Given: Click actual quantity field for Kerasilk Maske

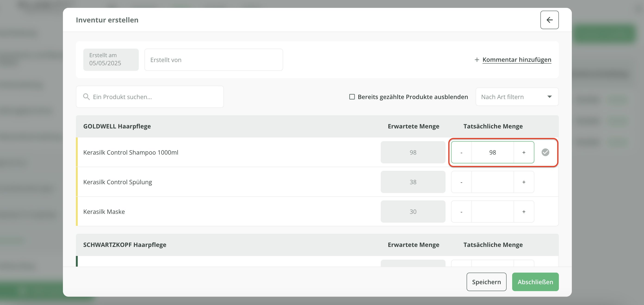Looking at the screenshot, I should click(492, 212).
